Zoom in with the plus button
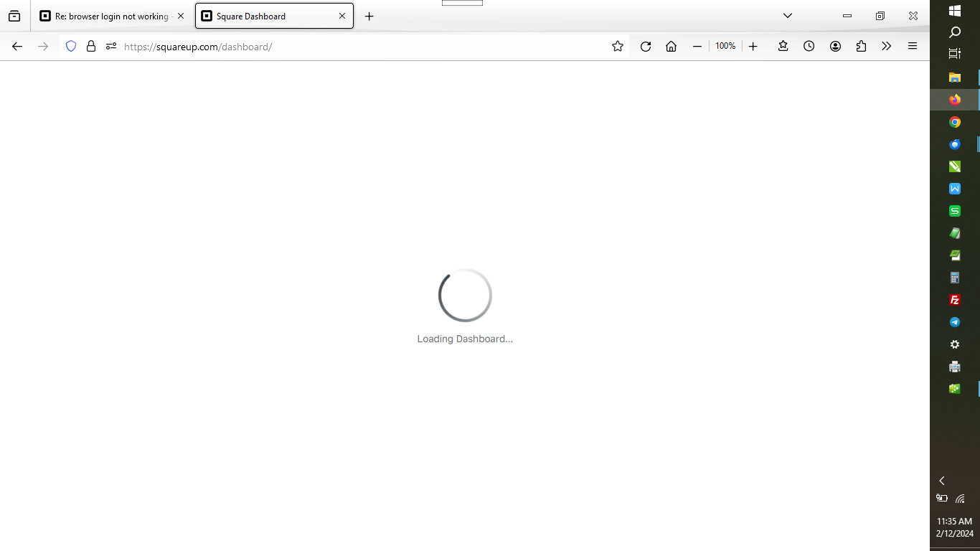The width and height of the screenshot is (980, 551). pos(753,46)
